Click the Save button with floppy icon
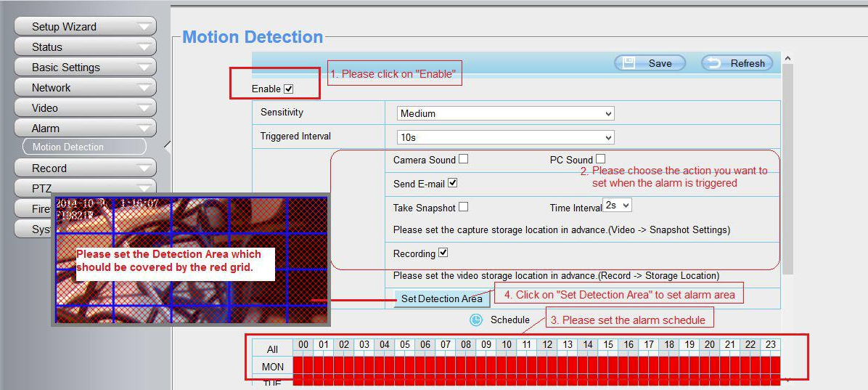Viewport: 868px width, 390px height. [650, 63]
